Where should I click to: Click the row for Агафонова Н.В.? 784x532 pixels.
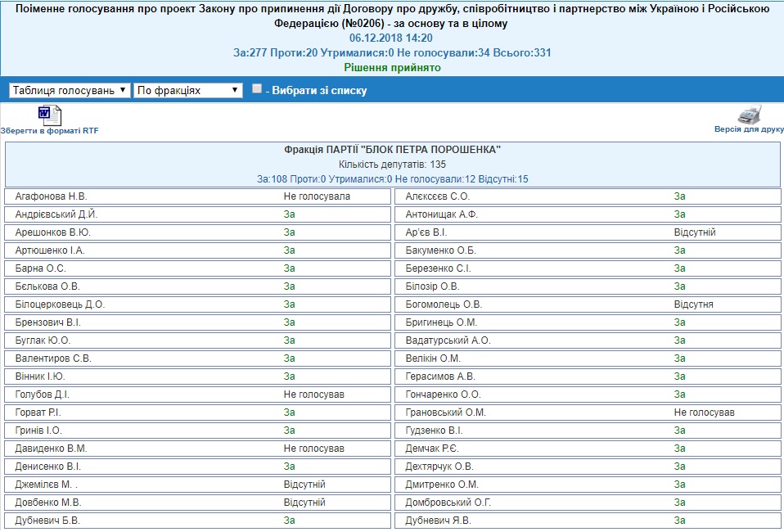point(51,196)
